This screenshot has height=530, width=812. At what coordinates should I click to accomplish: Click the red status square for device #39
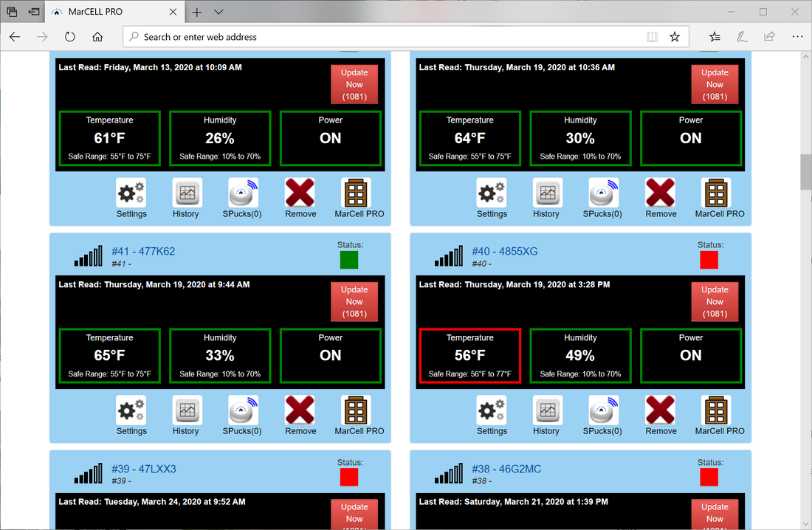349,477
